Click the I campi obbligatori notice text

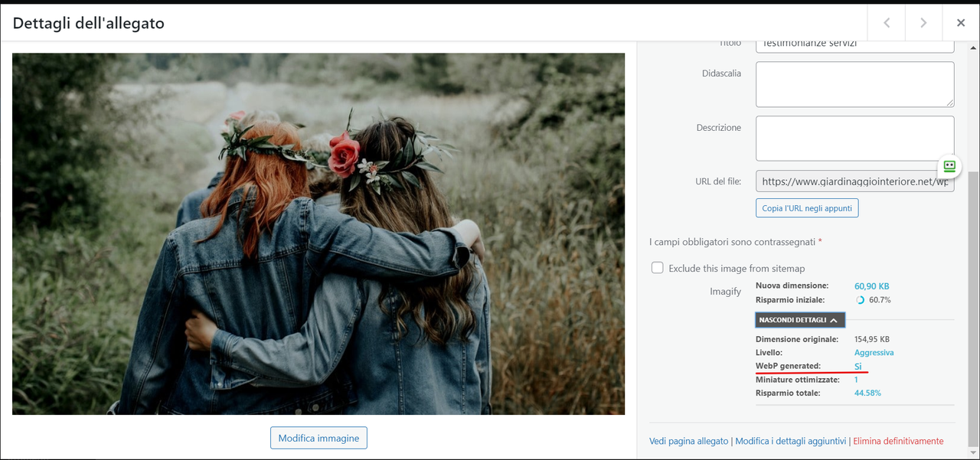tap(736, 242)
